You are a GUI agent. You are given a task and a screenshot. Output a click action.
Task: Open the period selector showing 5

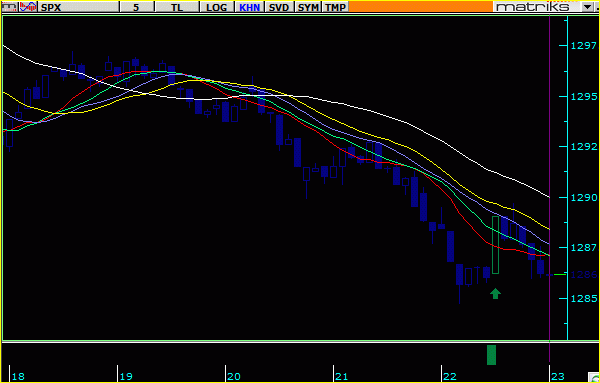click(137, 7)
